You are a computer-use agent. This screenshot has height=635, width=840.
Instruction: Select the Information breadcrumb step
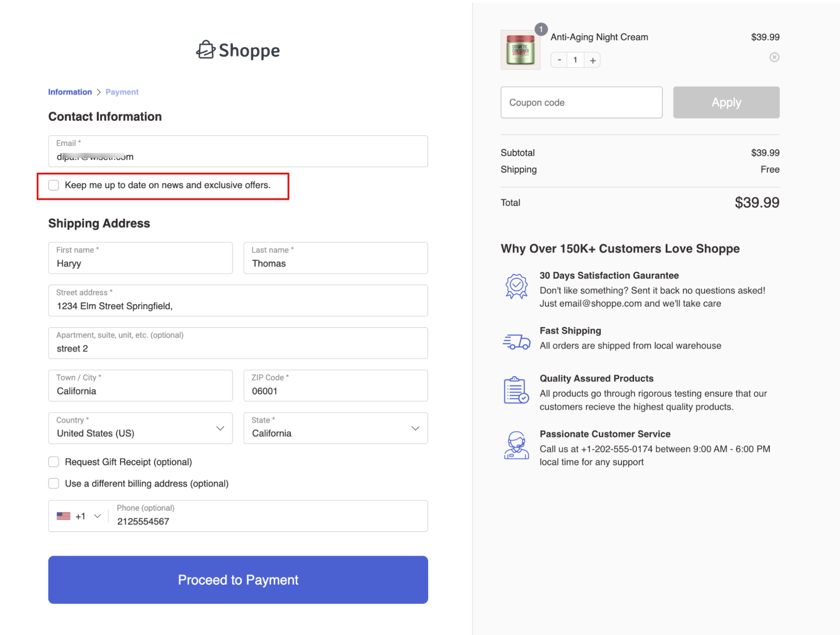pyautogui.click(x=70, y=92)
